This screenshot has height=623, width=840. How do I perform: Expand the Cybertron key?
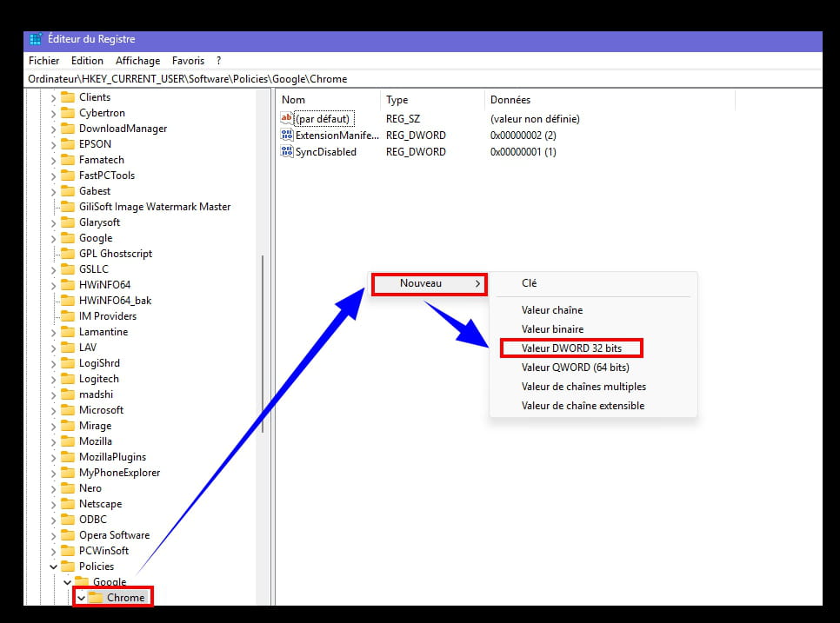(x=53, y=114)
